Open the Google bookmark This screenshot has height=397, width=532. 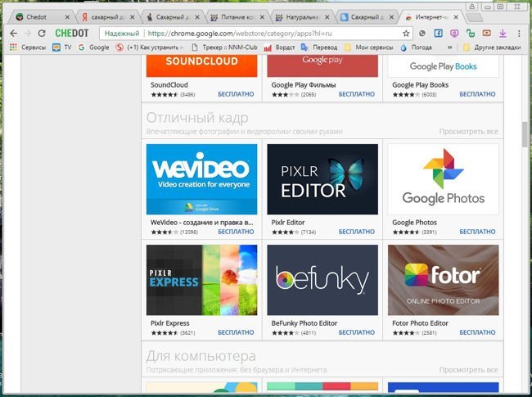point(93,47)
